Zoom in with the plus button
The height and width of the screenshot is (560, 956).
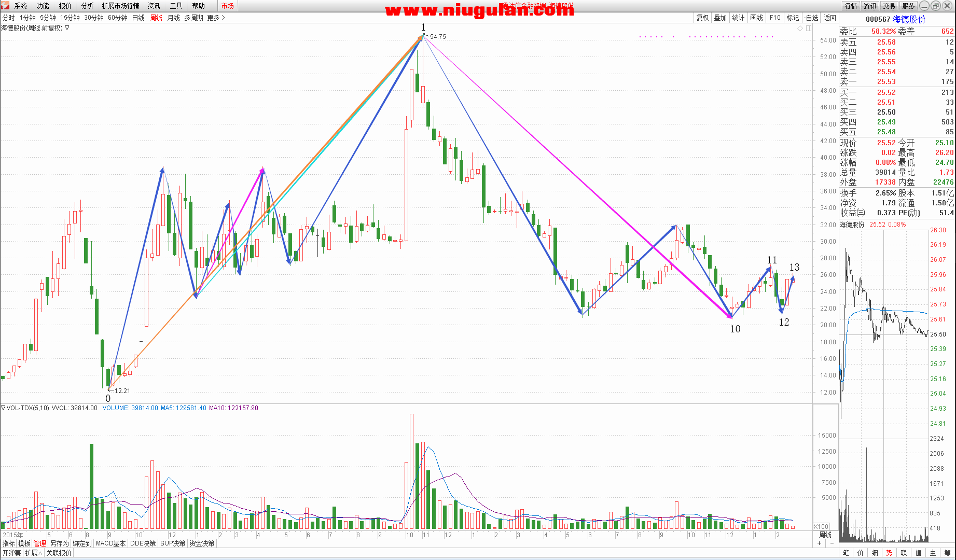click(x=820, y=543)
